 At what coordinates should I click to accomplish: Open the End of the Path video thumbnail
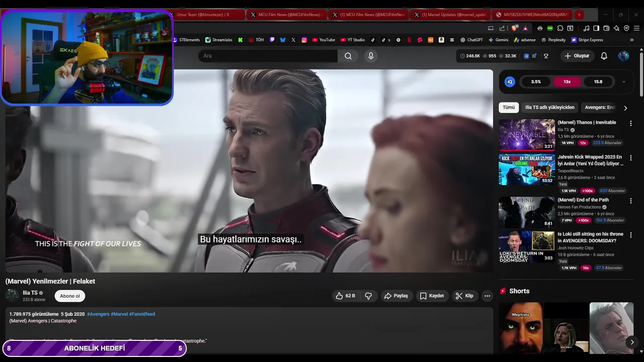coord(527,212)
